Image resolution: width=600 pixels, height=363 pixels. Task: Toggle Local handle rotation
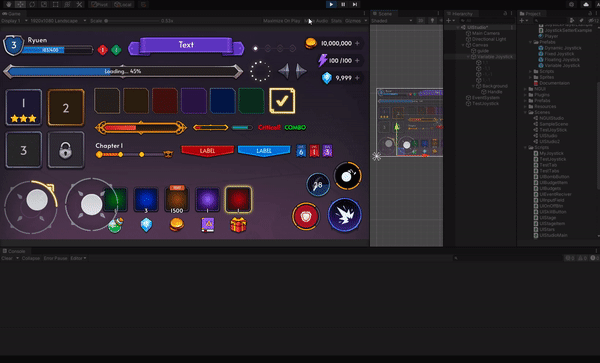(x=123, y=5)
